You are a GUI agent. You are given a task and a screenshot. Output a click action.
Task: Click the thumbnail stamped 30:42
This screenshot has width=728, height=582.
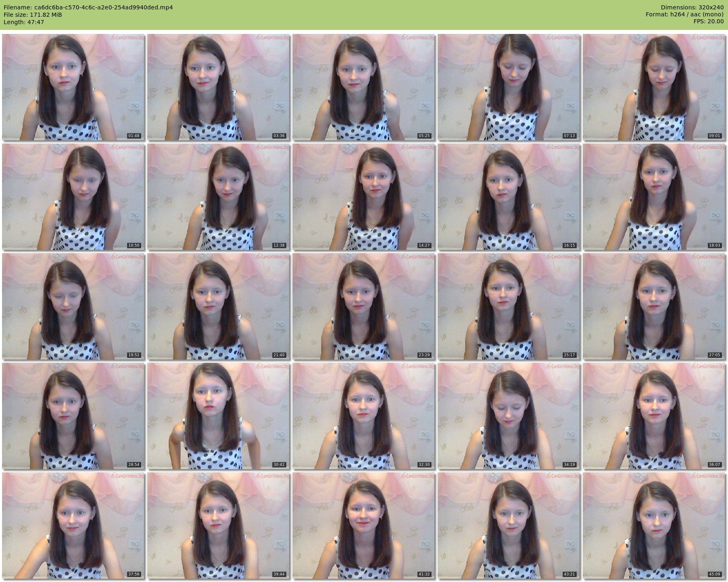click(218, 416)
